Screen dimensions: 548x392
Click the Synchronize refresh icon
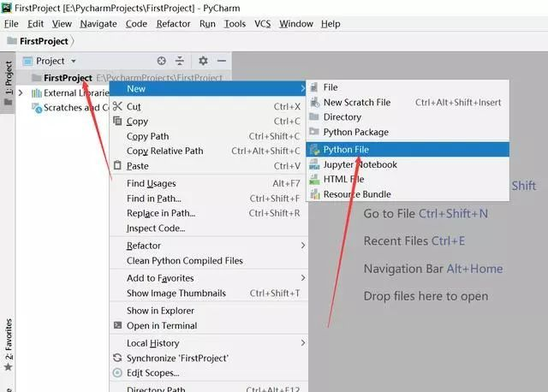(117, 358)
